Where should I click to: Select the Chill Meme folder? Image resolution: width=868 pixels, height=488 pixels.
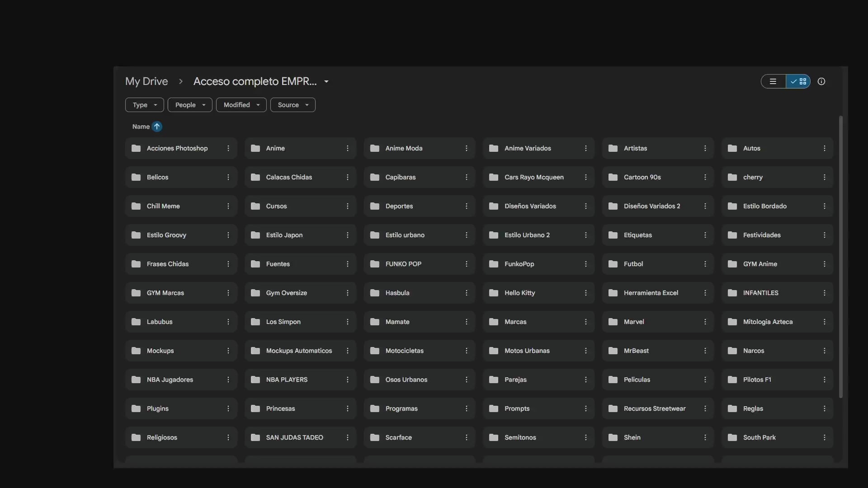(181, 206)
